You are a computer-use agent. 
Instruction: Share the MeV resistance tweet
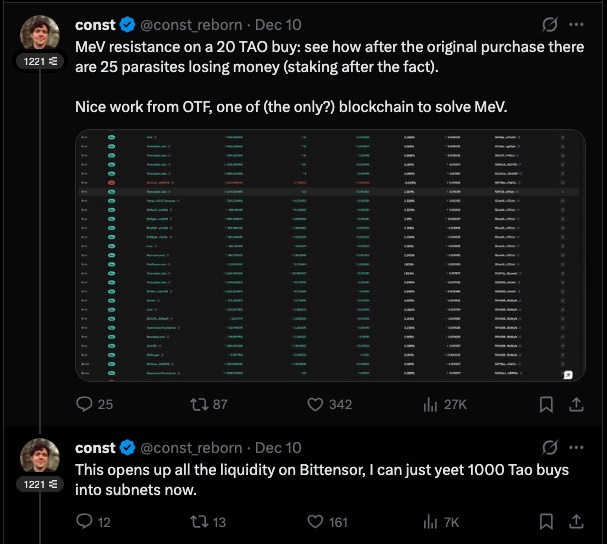[x=577, y=404]
